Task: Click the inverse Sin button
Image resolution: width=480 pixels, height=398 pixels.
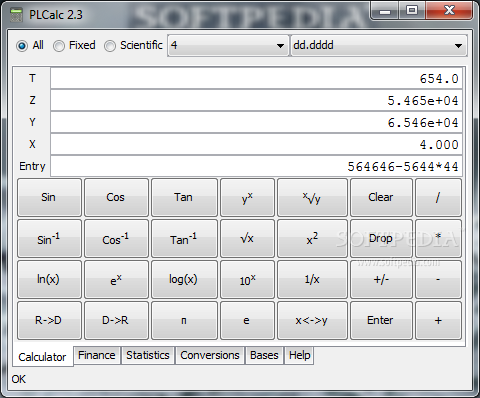Action: 49,238
